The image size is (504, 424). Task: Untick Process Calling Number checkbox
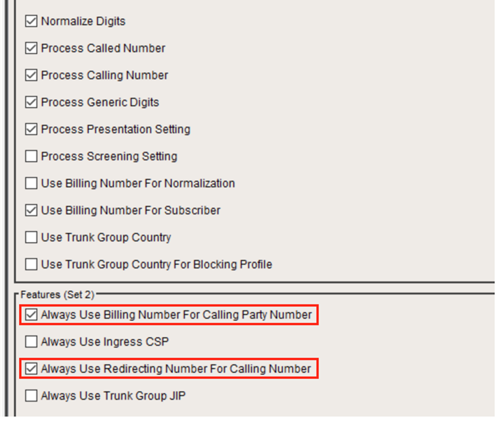point(31,76)
